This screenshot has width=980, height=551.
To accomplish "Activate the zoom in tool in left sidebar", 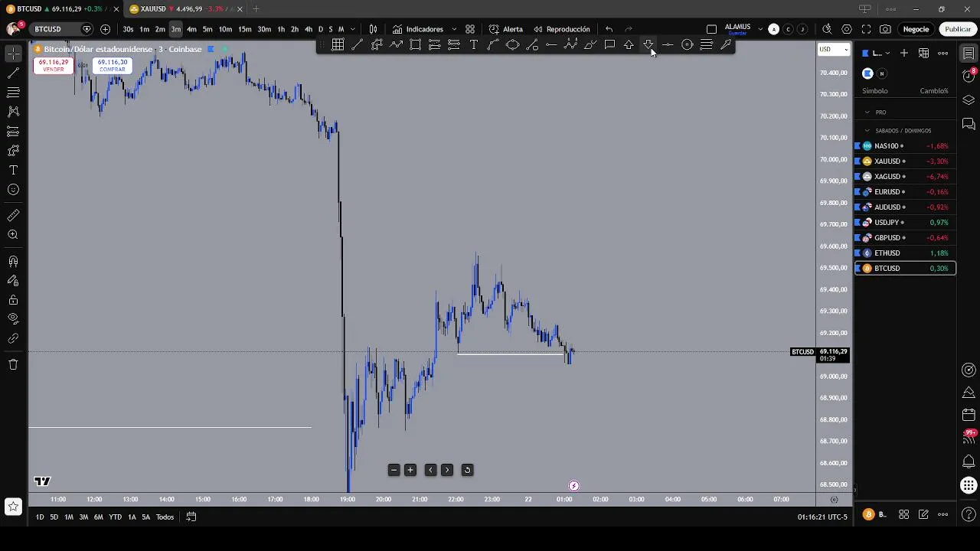I will point(13,235).
